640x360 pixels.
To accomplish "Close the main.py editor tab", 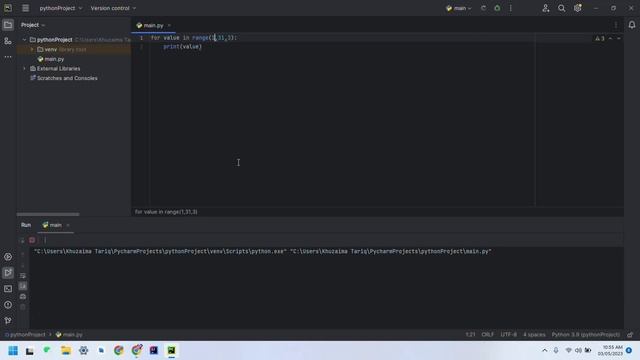I will [169, 25].
